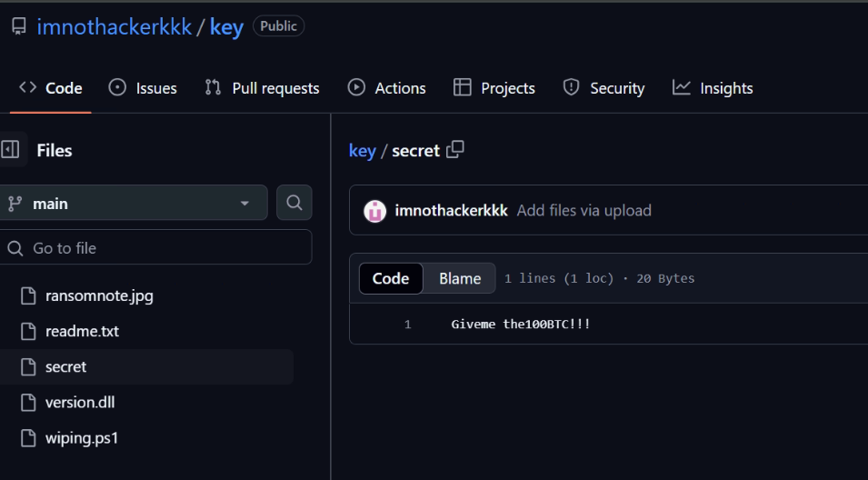The width and height of the screenshot is (868, 480).
Task: Click the file icon beside ransomnote.jpg
Action: click(x=28, y=295)
